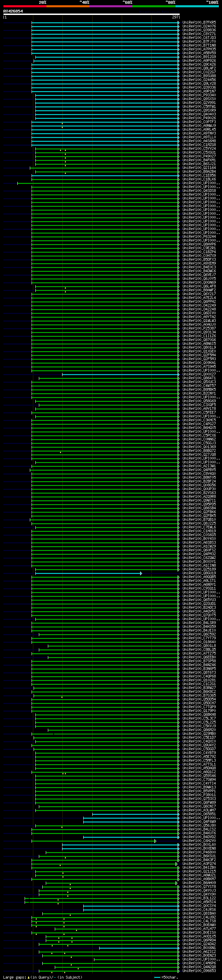Click the UniRef100_C4WT57 label
The height and width of the screenshot is (980, 222).
[x=199, y=386]
